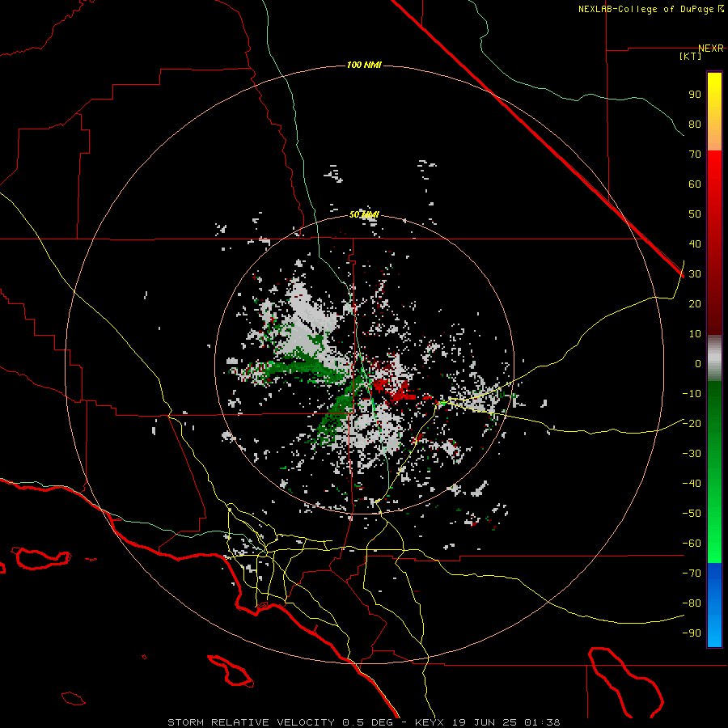Image resolution: width=728 pixels, height=728 pixels.
Task: Select the 30 value on velocity scale
Action: click(695, 274)
